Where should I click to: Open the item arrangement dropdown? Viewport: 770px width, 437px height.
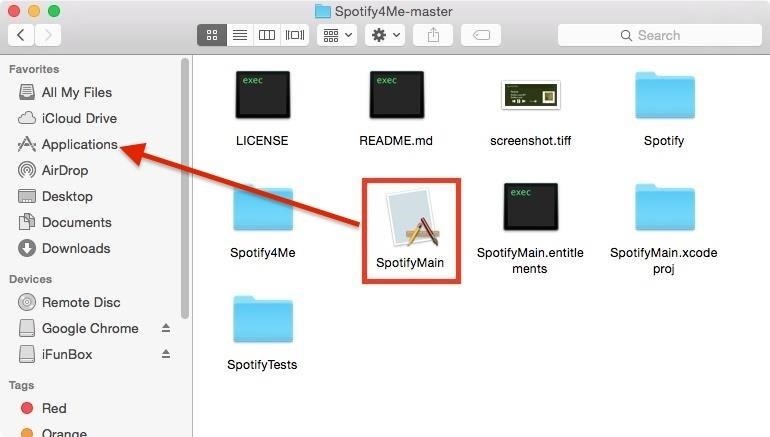(x=337, y=35)
